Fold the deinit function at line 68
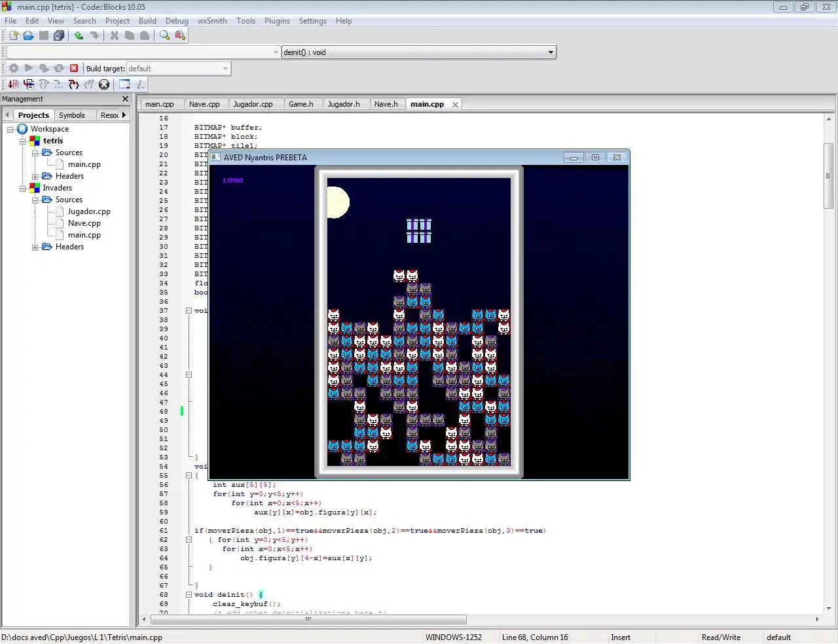The height and width of the screenshot is (644, 838). (189, 595)
